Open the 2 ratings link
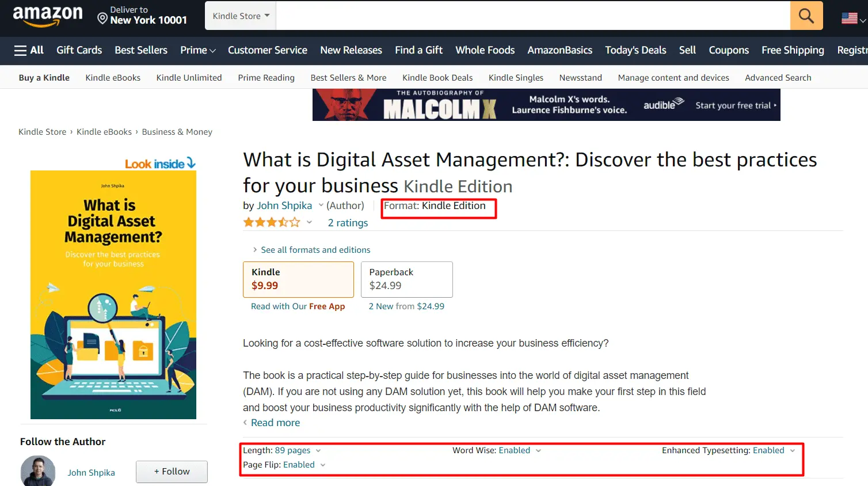This screenshot has height=486, width=868. tap(348, 223)
